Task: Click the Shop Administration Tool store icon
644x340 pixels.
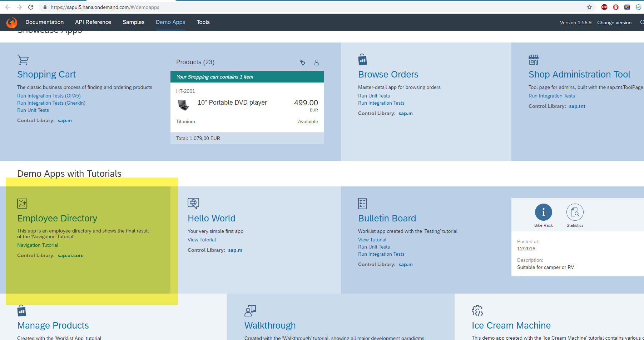Action: coord(534,60)
